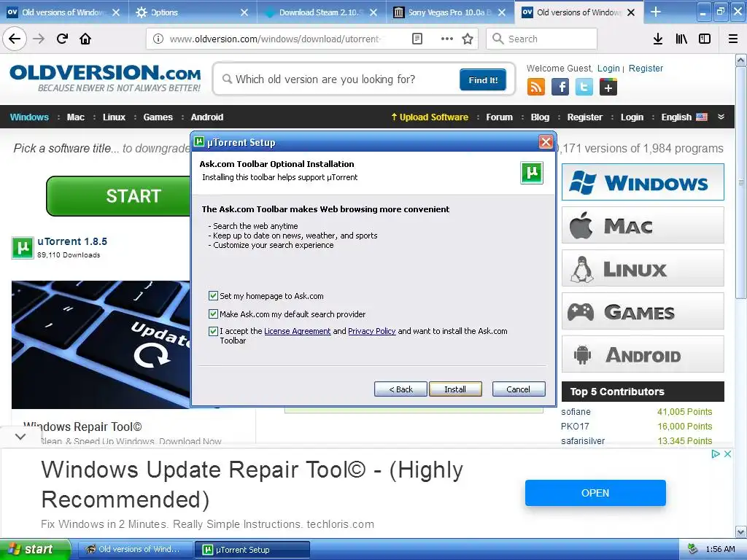
Task: Click in the old version search field
Action: pyautogui.click(x=338, y=79)
